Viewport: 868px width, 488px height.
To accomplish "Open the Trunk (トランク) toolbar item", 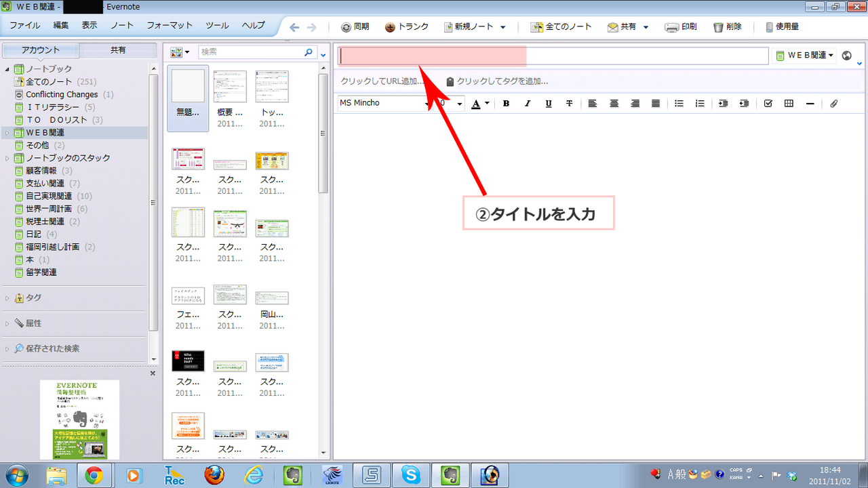I will click(x=407, y=27).
